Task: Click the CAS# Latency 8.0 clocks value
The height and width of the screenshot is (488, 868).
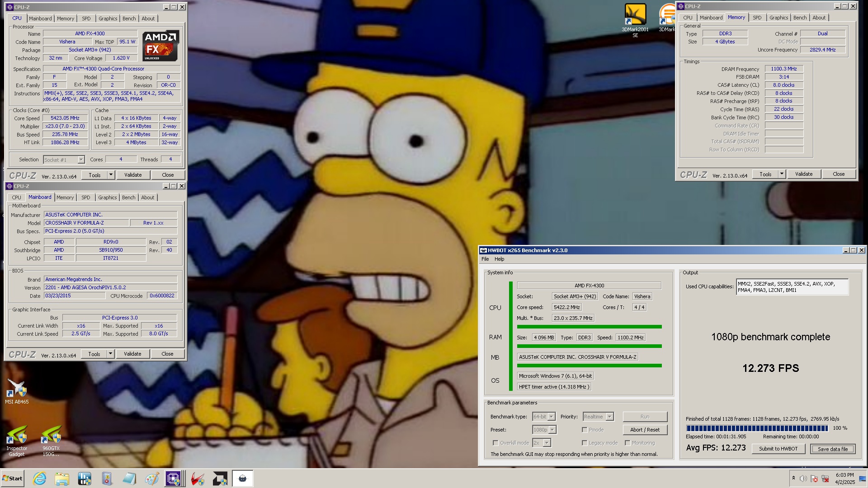Action: 784,85
